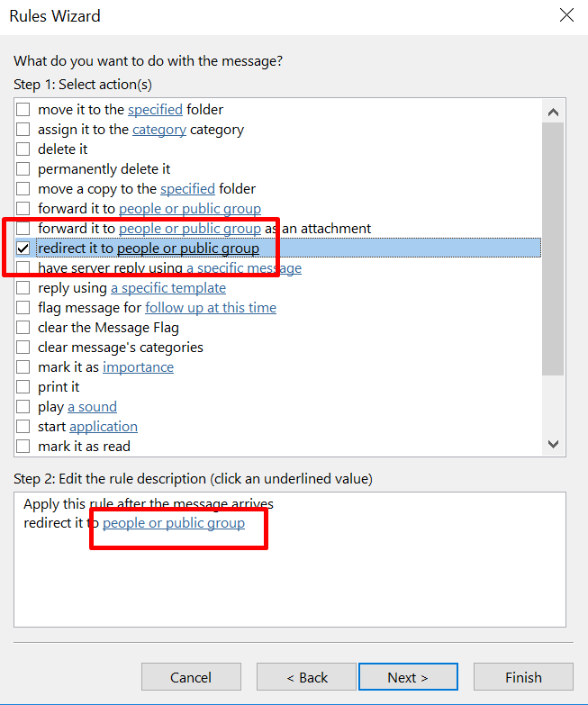Screen dimensions: 588x705
Task: Select 'clear the Message Flag' text
Action: 108,328
